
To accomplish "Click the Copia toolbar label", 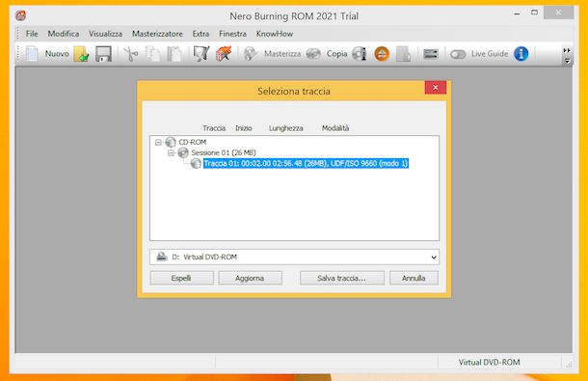I will pyautogui.click(x=336, y=54).
